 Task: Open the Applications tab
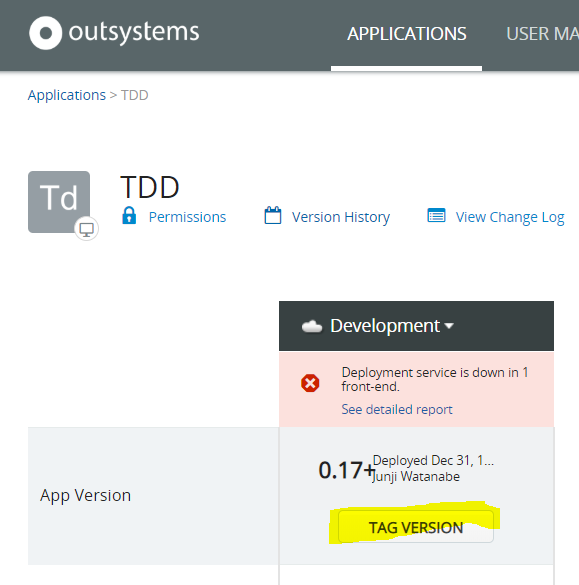pyautogui.click(x=407, y=34)
